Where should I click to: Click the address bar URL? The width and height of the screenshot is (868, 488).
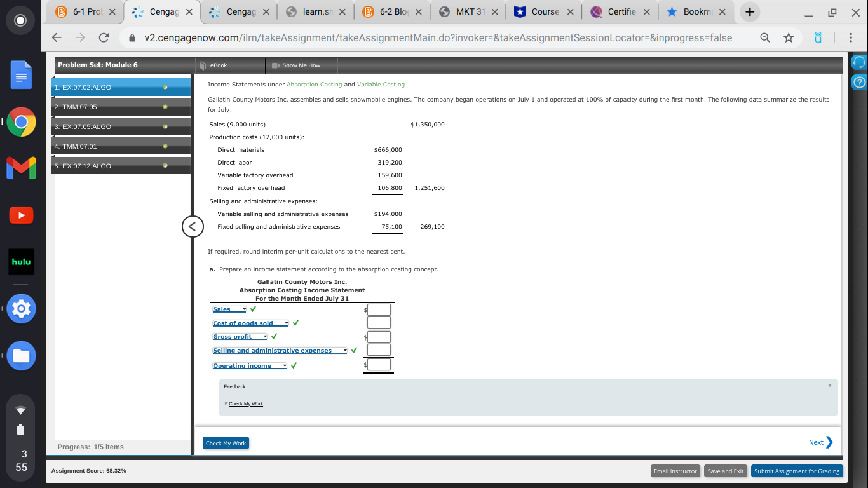pos(438,38)
